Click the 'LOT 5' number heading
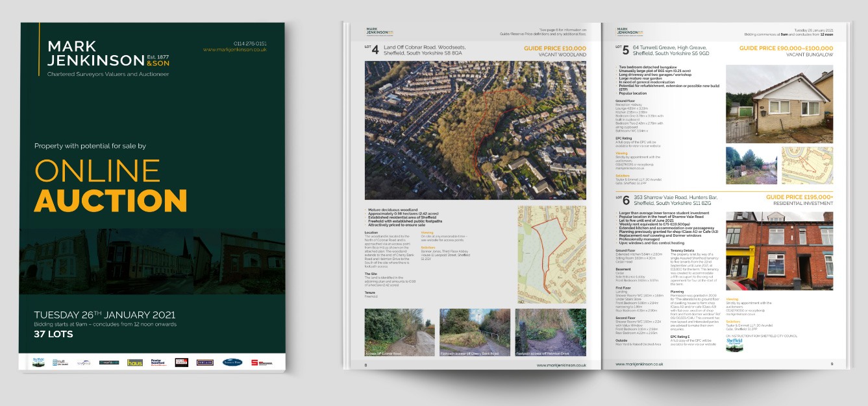This screenshot has height=406, width=868. tap(622, 50)
